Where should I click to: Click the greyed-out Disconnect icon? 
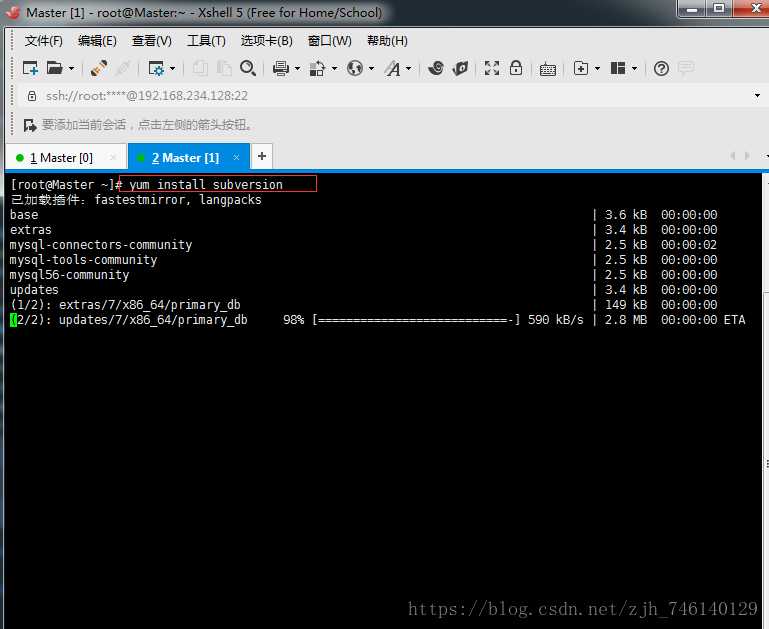pyautogui.click(x=123, y=68)
